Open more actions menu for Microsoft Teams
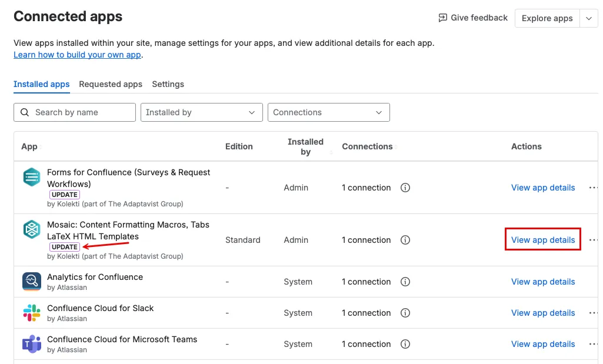This screenshot has width=603, height=364. (x=593, y=344)
